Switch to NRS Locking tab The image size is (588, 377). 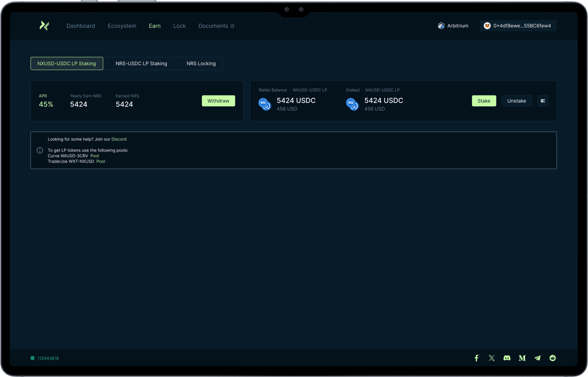pos(201,64)
